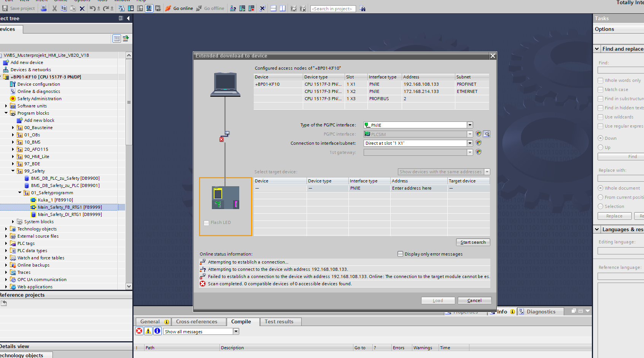
Task: Click the Cut scissors icon
Action: point(54,8)
